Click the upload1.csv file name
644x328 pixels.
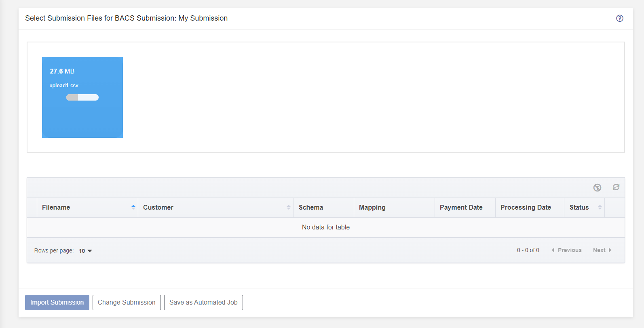(x=64, y=86)
